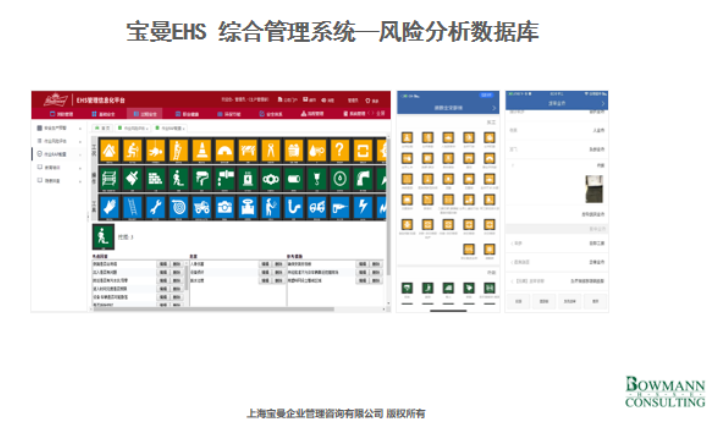Viewport: 711px width, 422px height.
Task: Open the highlighted third module in red navigation
Action: (145, 114)
